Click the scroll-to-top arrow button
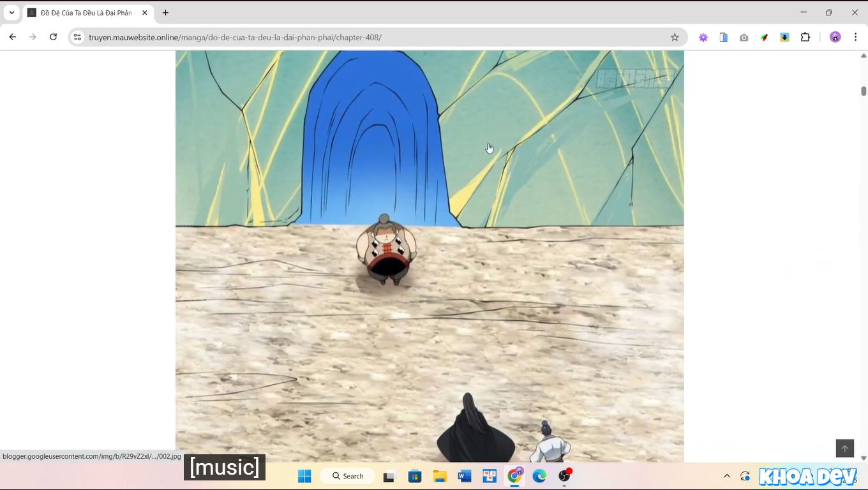The height and width of the screenshot is (490, 868). click(845, 449)
